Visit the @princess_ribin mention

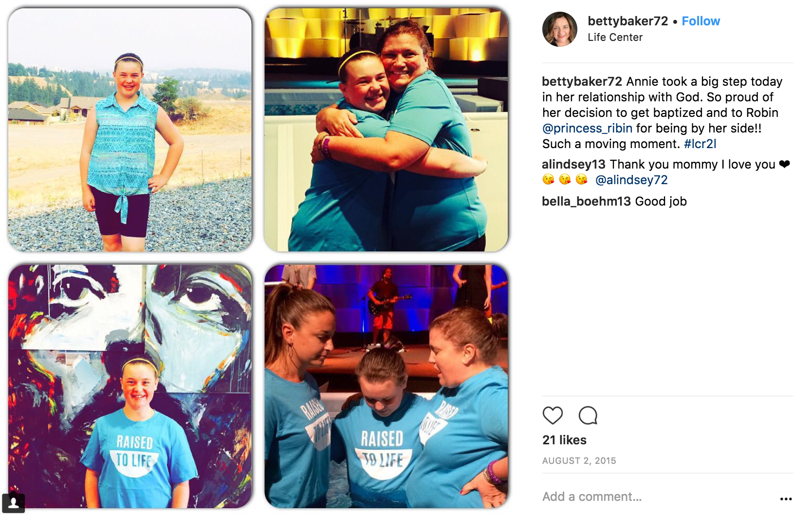point(587,128)
